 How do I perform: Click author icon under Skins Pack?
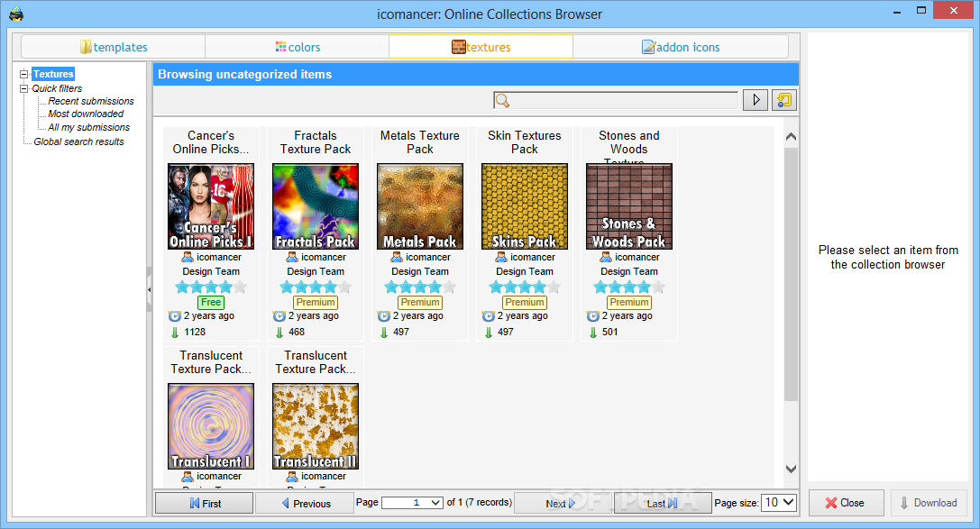pyautogui.click(x=500, y=258)
